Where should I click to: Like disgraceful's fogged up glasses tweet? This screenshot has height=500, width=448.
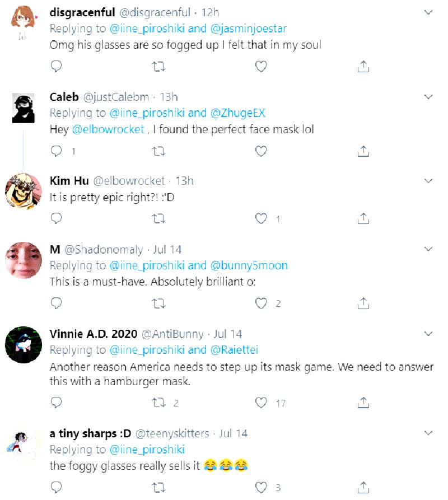260,67
